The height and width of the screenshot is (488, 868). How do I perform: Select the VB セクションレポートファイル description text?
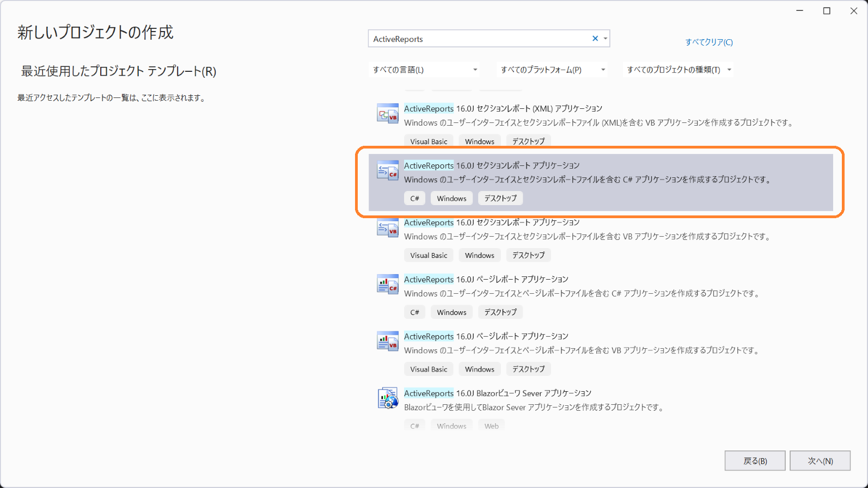[587, 237]
